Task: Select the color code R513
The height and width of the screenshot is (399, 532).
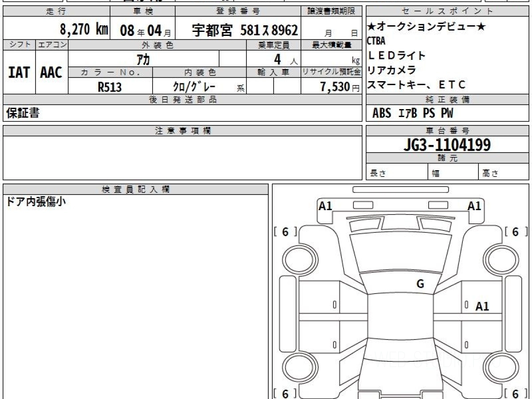Action: [x=110, y=87]
